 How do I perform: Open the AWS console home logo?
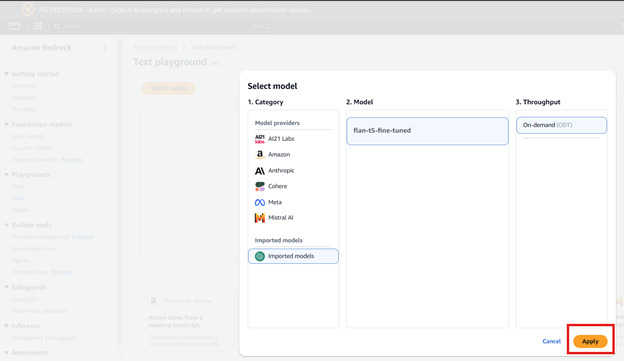pyautogui.click(x=14, y=26)
